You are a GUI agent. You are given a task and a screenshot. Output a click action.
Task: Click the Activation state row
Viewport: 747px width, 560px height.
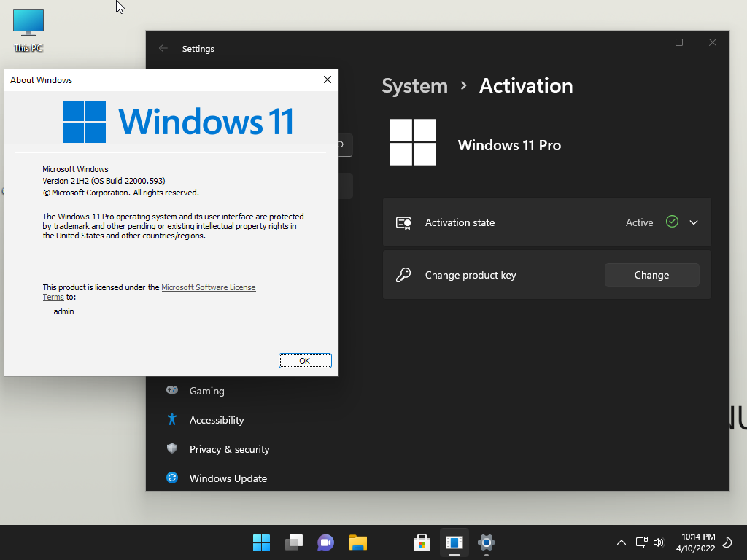point(547,222)
